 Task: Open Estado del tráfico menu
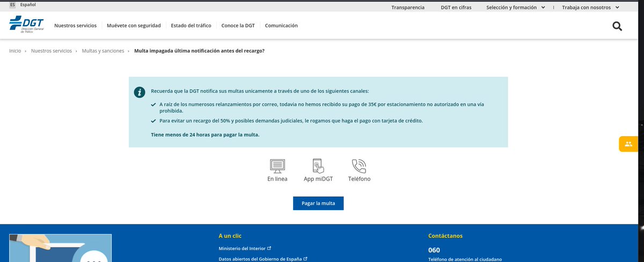pos(191,25)
